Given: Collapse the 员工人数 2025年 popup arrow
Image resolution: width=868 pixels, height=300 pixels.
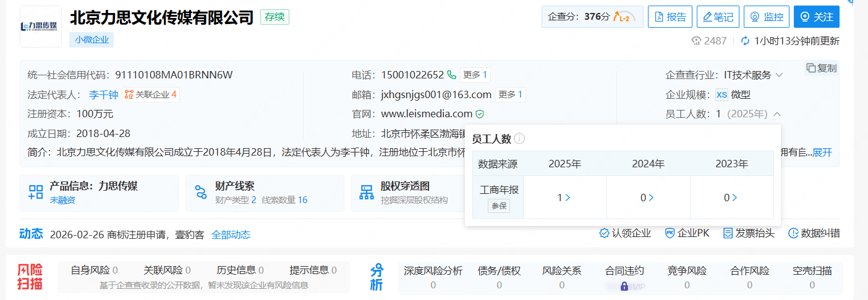Looking at the screenshot, I should [777, 114].
